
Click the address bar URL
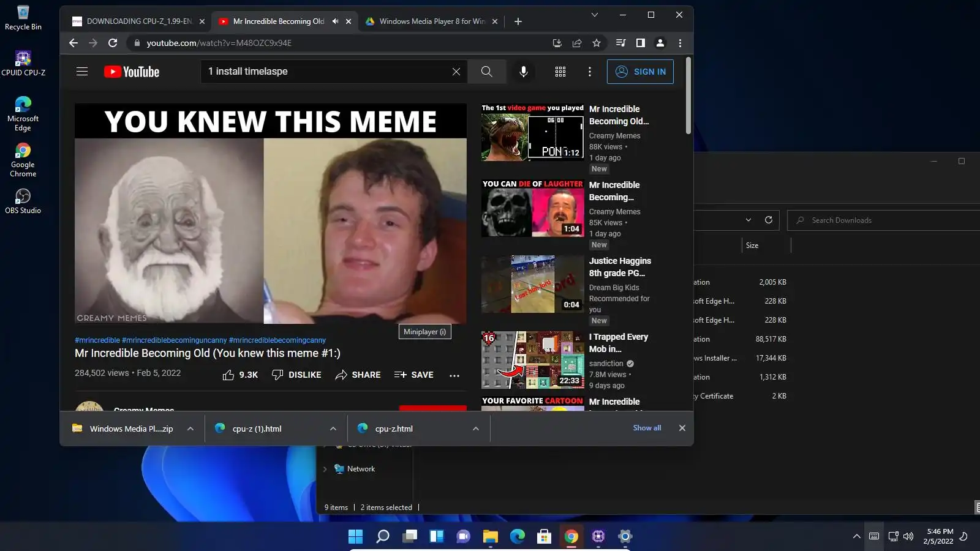tap(219, 43)
